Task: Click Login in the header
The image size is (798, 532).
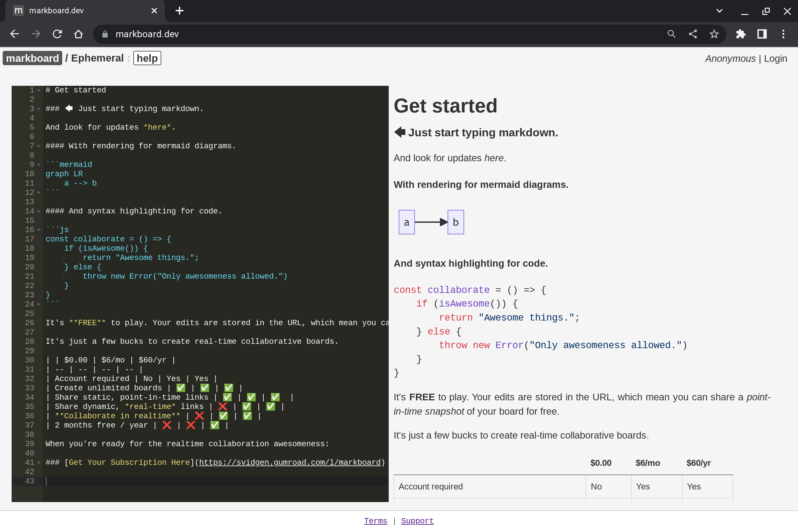Action: click(x=775, y=59)
